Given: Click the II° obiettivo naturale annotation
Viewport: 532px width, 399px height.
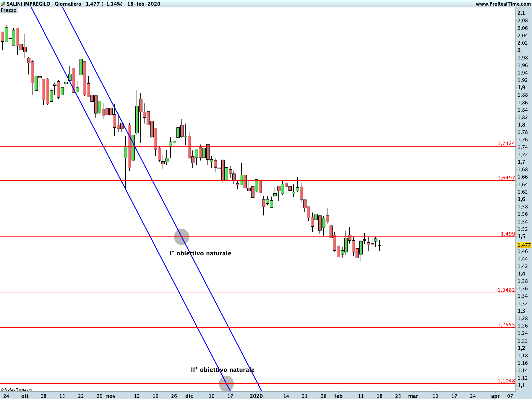Looking at the screenshot, I should point(223,370).
